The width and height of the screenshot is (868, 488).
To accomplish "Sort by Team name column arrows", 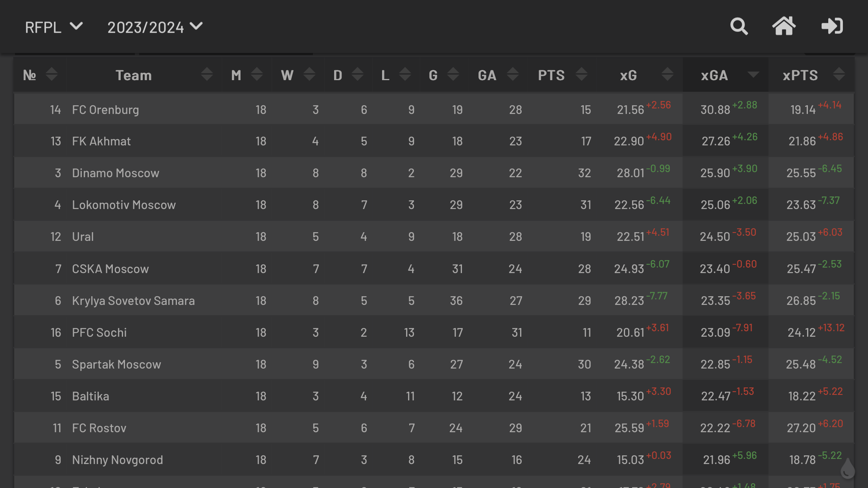I will [207, 75].
